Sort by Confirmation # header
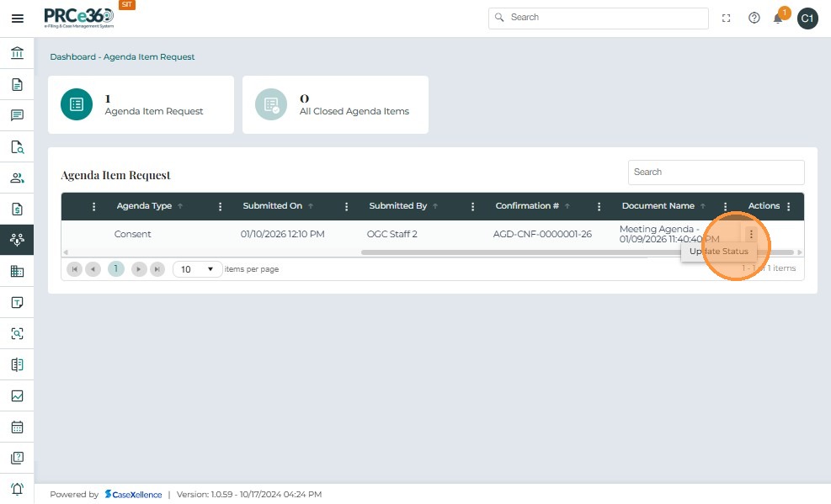The image size is (831, 504). point(527,206)
